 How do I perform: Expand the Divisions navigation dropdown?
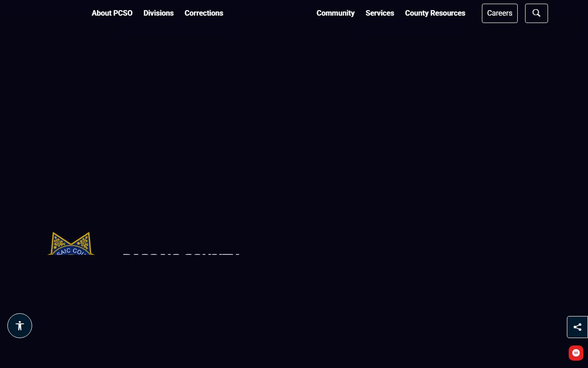pyautogui.click(x=158, y=13)
